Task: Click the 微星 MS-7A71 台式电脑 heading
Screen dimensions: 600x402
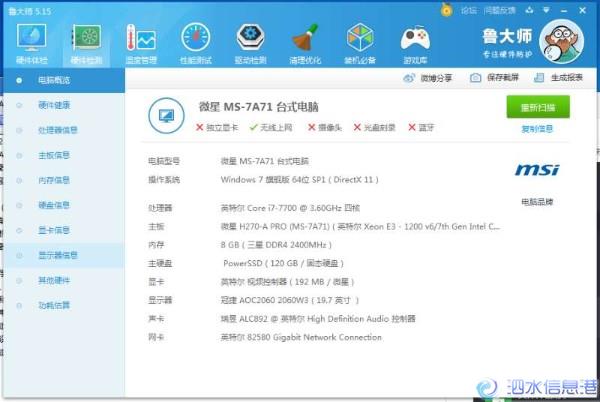Action: pos(258,107)
